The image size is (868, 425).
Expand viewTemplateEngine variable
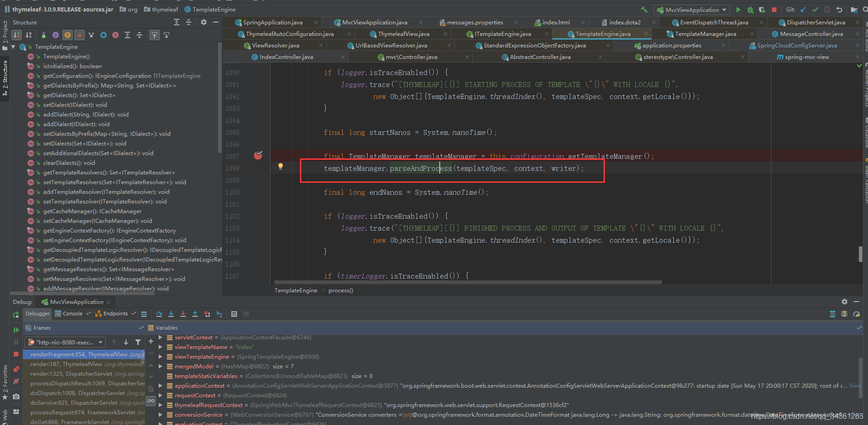160,357
